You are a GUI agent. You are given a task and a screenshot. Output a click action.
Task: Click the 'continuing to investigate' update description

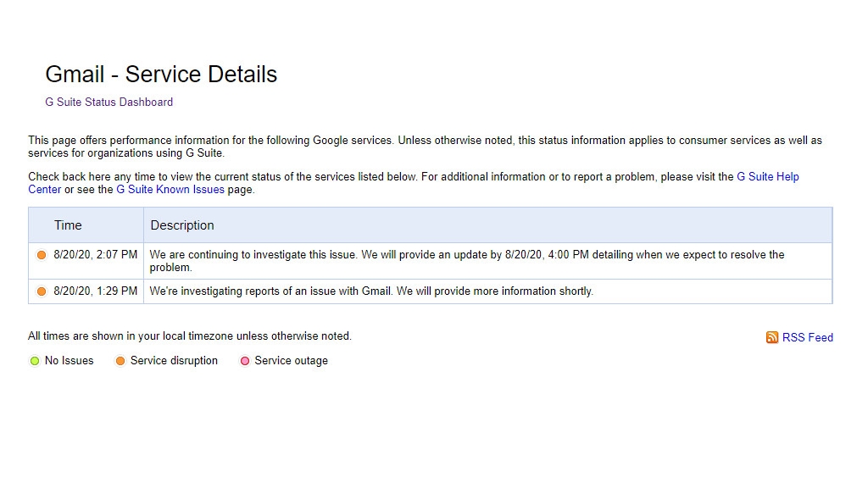coord(466,261)
